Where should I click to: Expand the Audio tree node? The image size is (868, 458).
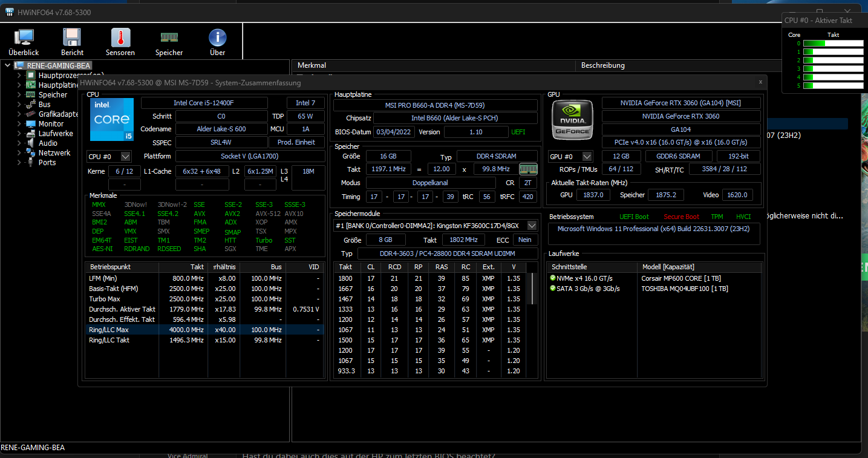click(x=18, y=143)
